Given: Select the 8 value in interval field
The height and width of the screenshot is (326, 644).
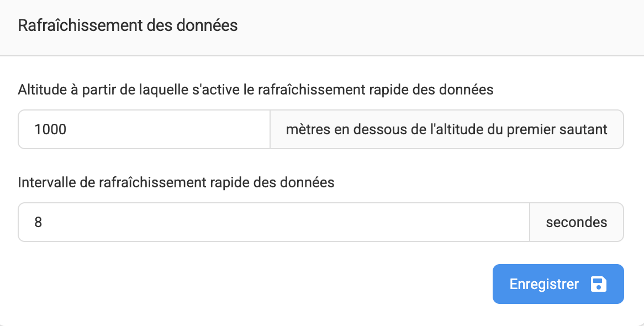Looking at the screenshot, I should 38,223.
